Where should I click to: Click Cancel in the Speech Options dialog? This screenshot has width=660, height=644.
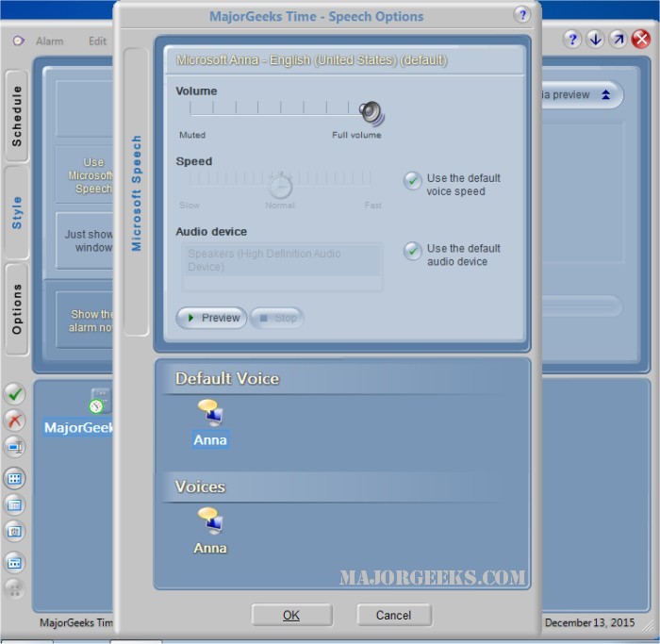tap(393, 616)
